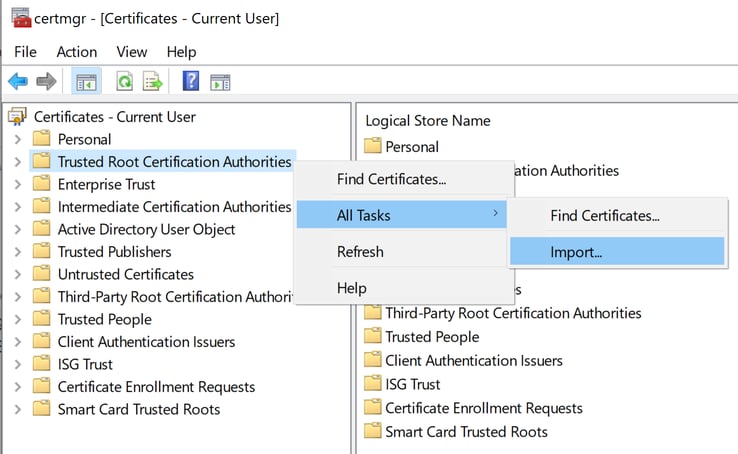Screen dimensions: 738x454
Task: Select Client Authentication Issuers in tree
Action: coord(146,342)
